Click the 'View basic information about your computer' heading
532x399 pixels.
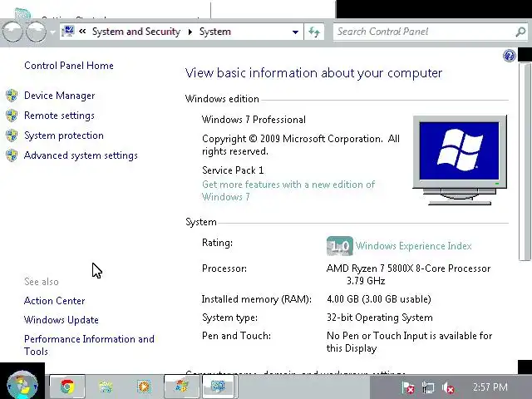pos(314,73)
